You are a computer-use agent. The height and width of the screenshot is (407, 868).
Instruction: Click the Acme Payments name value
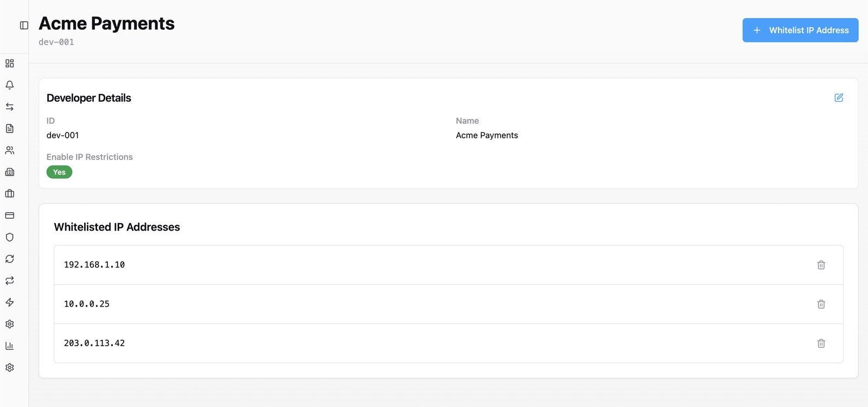[x=487, y=135]
